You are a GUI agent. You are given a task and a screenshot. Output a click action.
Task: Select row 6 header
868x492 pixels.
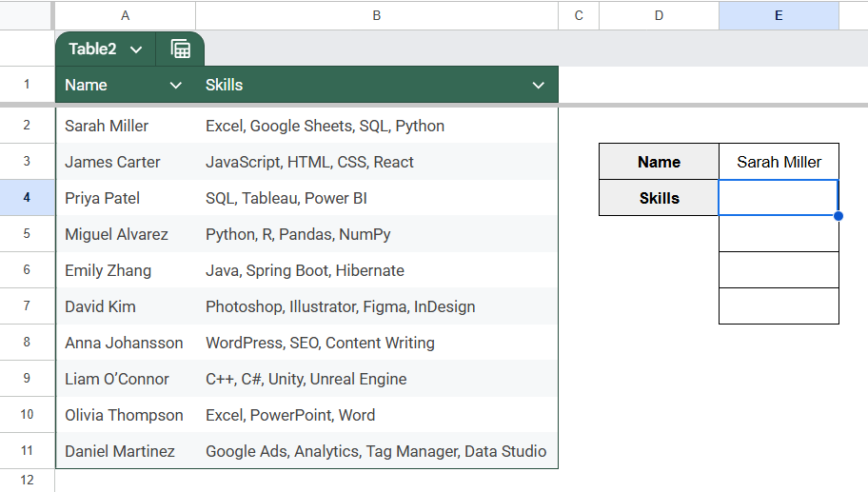27,270
